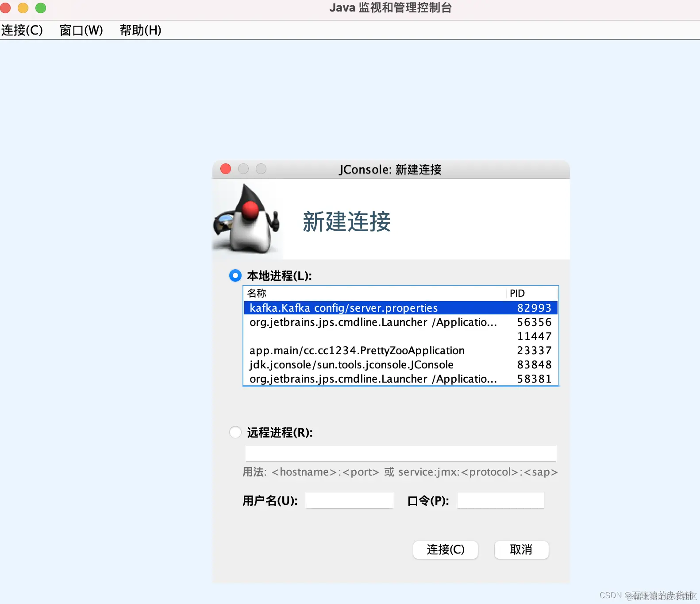Select the kafka.Kafka config/server.properties process row
700x604 pixels.
pyautogui.click(x=401, y=308)
